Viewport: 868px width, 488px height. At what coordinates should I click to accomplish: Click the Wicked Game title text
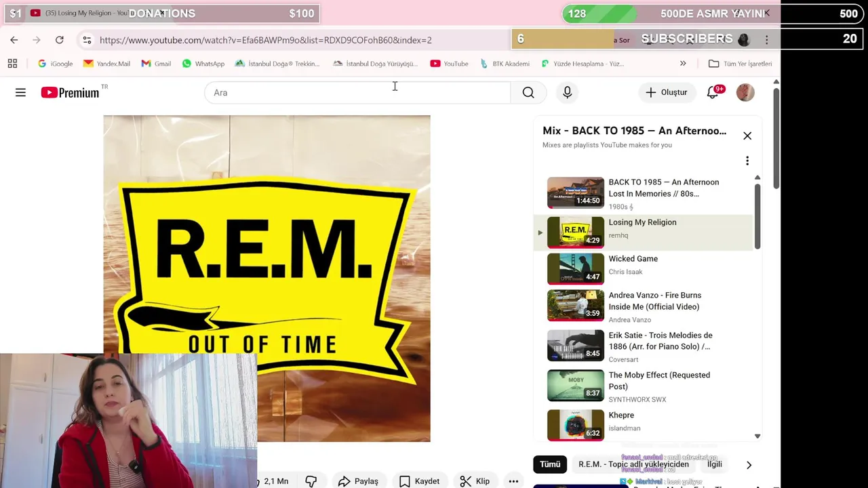click(x=633, y=259)
